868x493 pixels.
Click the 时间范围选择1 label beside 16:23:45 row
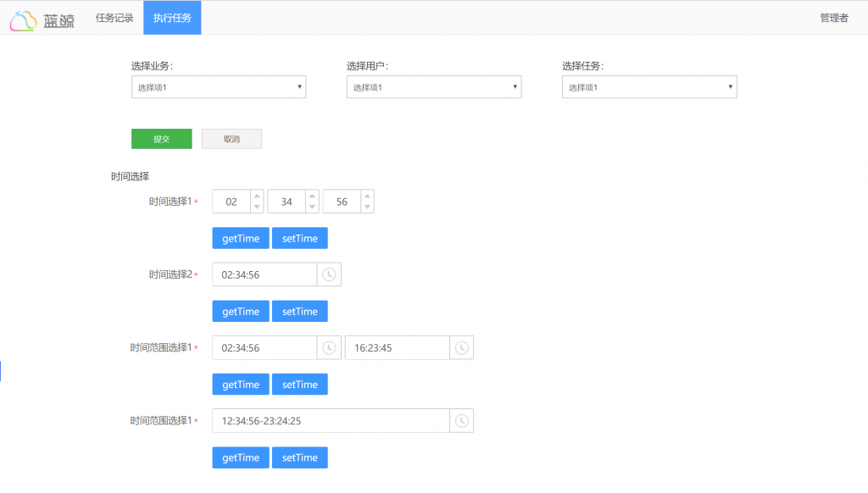point(161,347)
